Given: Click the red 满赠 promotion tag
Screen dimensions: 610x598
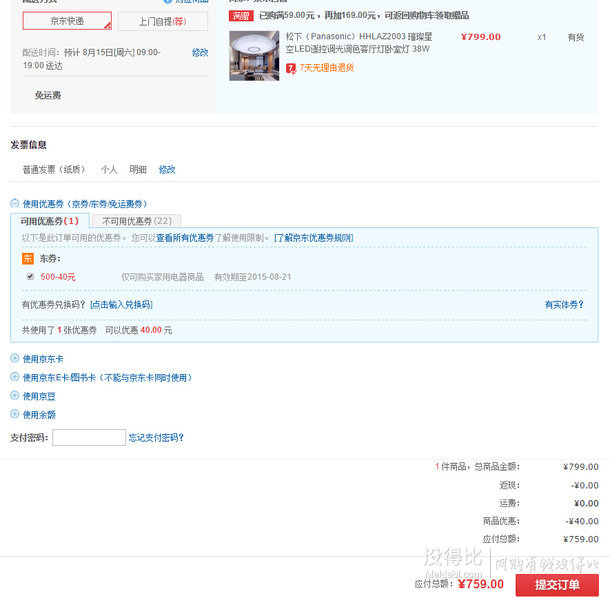Looking at the screenshot, I should click(x=241, y=16).
